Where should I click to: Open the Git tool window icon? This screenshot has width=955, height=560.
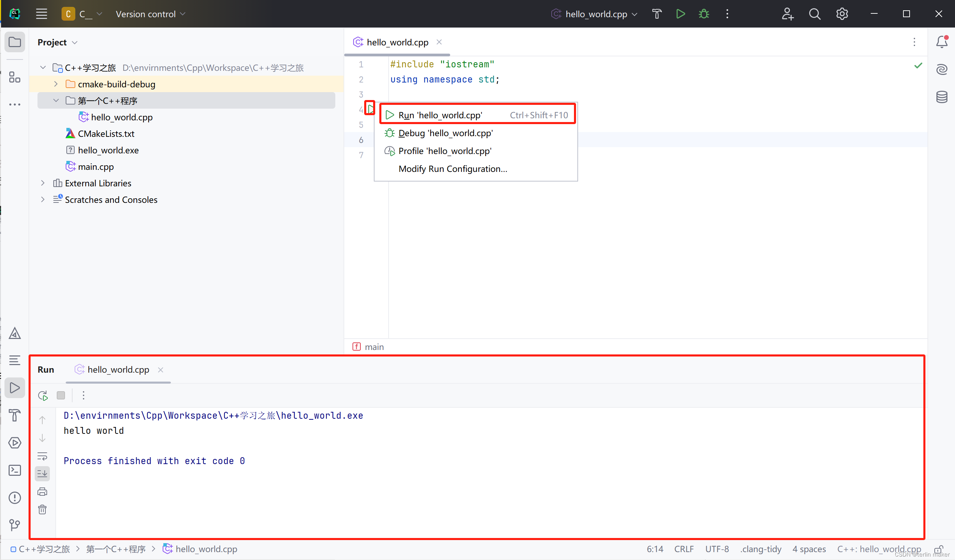click(x=14, y=525)
